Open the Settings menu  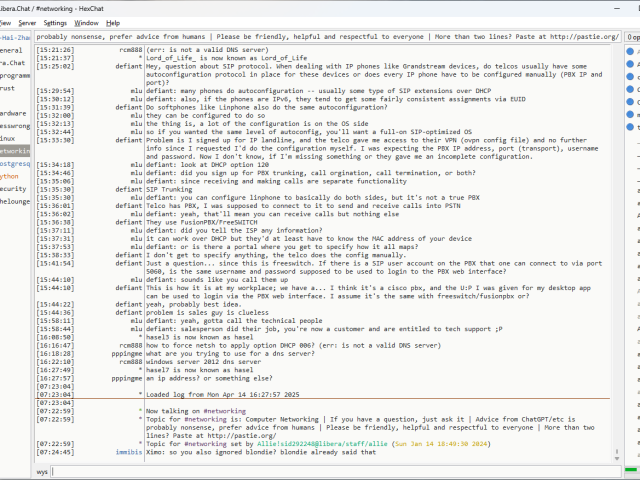pyautogui.click(x=56, y=22)
